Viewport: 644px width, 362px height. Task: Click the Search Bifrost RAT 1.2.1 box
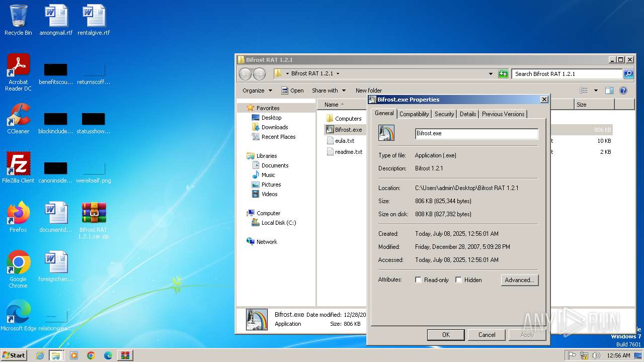point(567,74)
